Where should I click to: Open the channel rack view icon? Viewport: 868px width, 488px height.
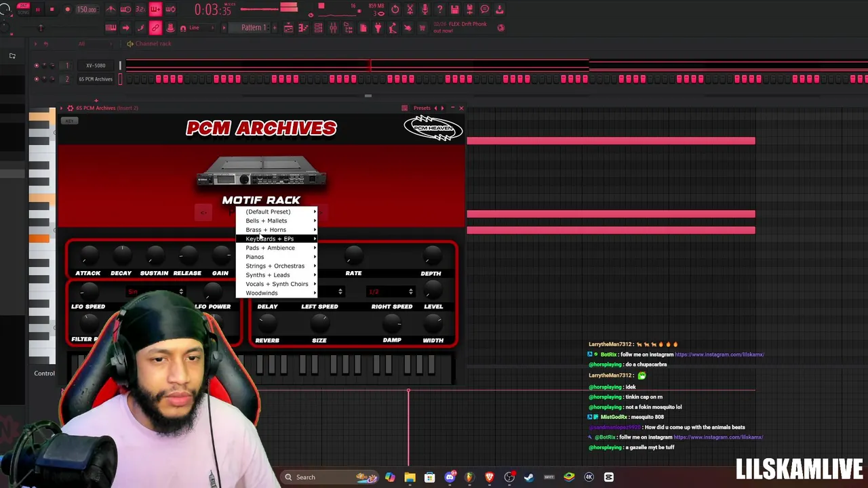tap(318, 28)
